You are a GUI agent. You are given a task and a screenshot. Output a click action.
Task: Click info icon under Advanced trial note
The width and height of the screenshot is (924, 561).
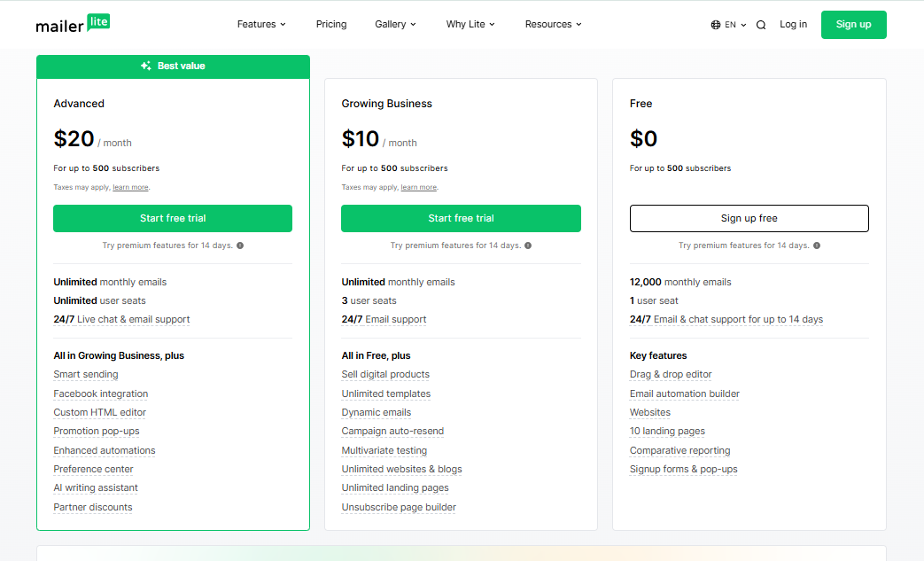pyautogui.click(x=240, y=245)
